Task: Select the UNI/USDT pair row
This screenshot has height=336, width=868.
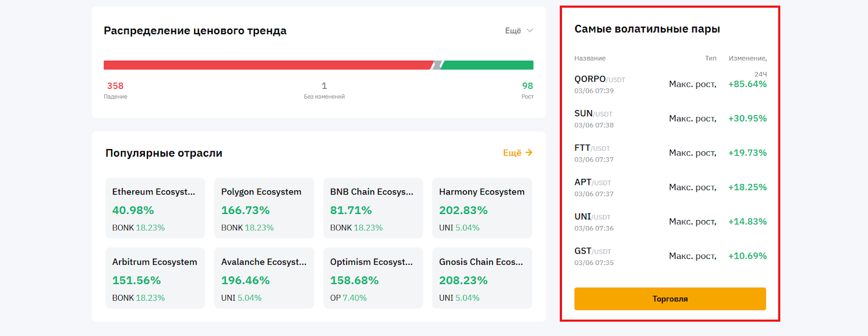Action: click(x=670, y=222)
